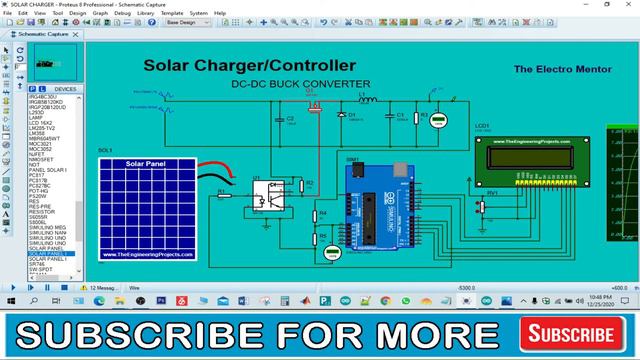The height and width of the screenshot is (360, 640).
Task: Click New Project toolbar icon
Action: tap(10, 22)
